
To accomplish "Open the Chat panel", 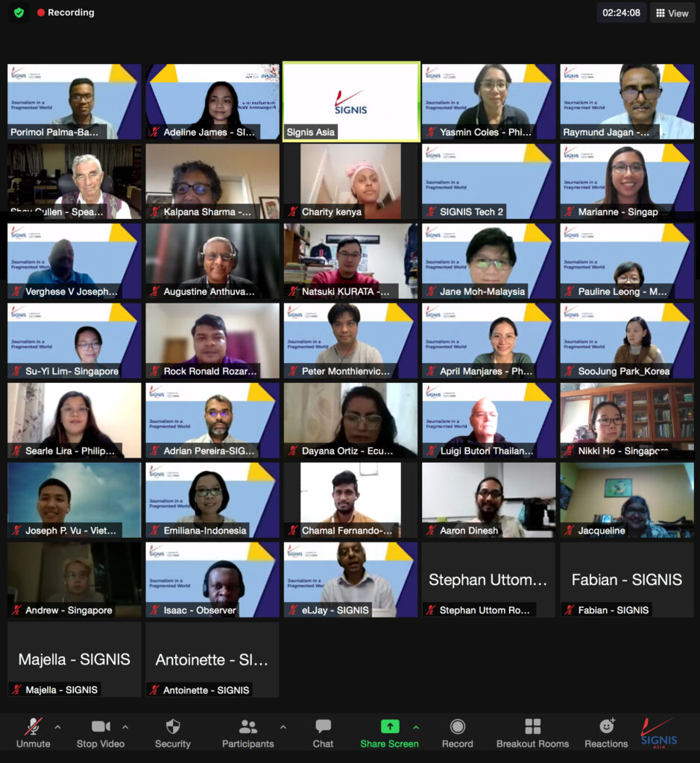I will tap(323, 732).
